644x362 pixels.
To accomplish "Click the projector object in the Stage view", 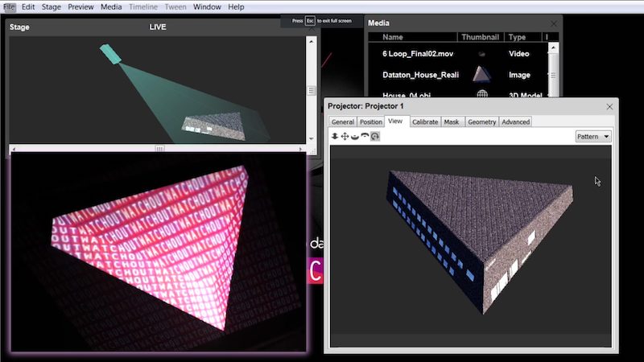I will click(x=110, y=55).
